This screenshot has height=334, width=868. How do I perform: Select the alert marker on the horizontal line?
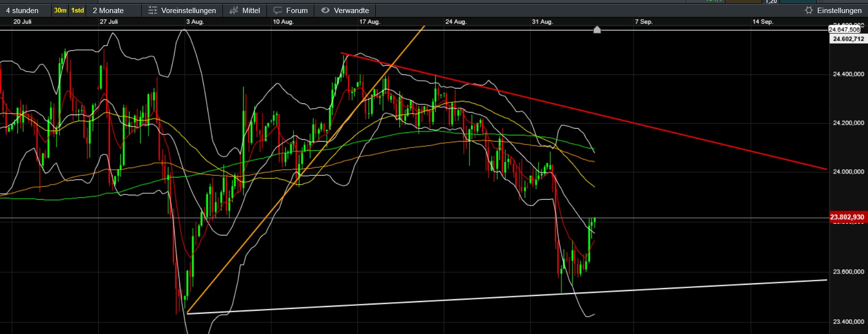click(x=597, y=30)
